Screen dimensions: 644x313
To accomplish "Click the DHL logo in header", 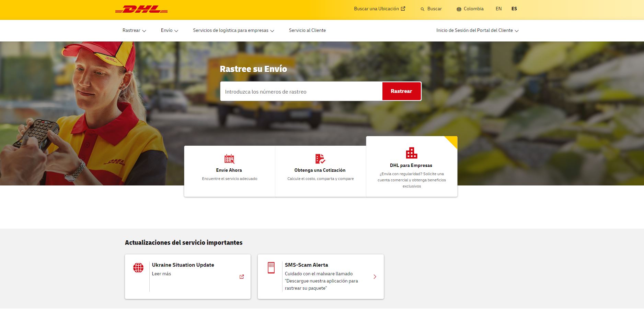I will [x=141, y=9].
